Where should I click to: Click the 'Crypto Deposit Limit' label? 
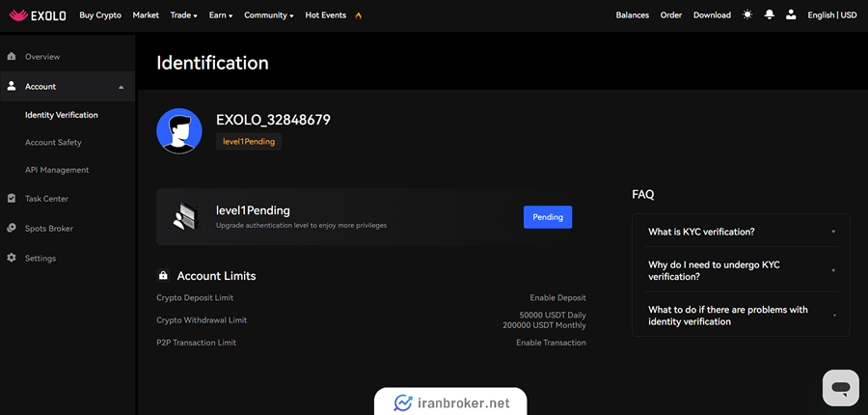[x=195, y=297]
